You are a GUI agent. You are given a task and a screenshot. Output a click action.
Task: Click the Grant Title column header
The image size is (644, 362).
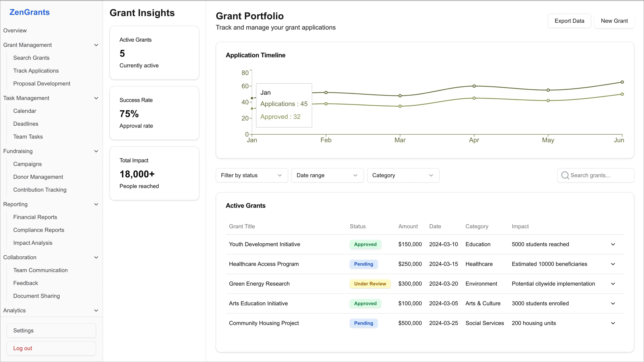[242, 226]
